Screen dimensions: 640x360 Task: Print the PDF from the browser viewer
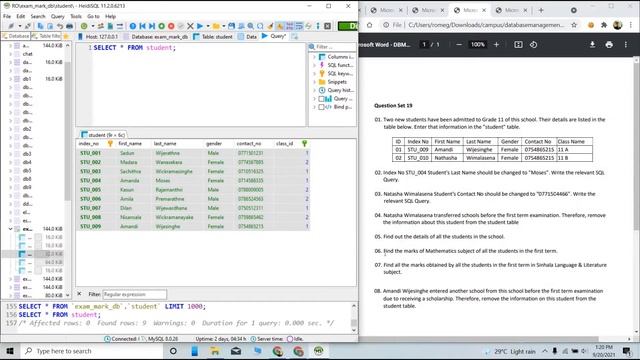pyautogui.click(x=609, y=44)
